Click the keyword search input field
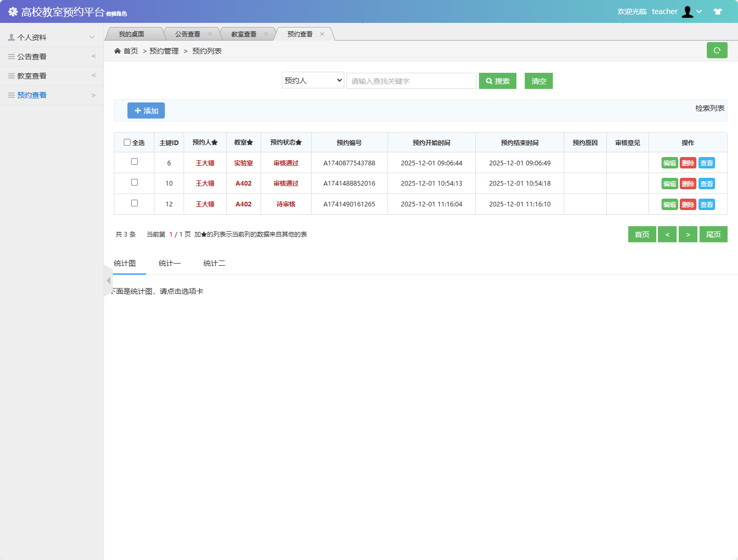This screenshot has height=560, width=738. coord(411,81)
